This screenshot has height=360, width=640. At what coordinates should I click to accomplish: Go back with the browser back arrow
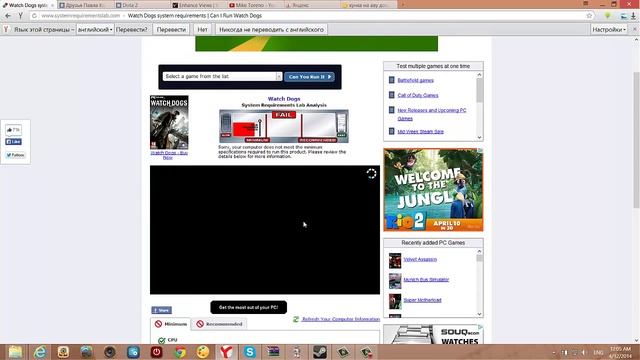click(x=8, y=16)
